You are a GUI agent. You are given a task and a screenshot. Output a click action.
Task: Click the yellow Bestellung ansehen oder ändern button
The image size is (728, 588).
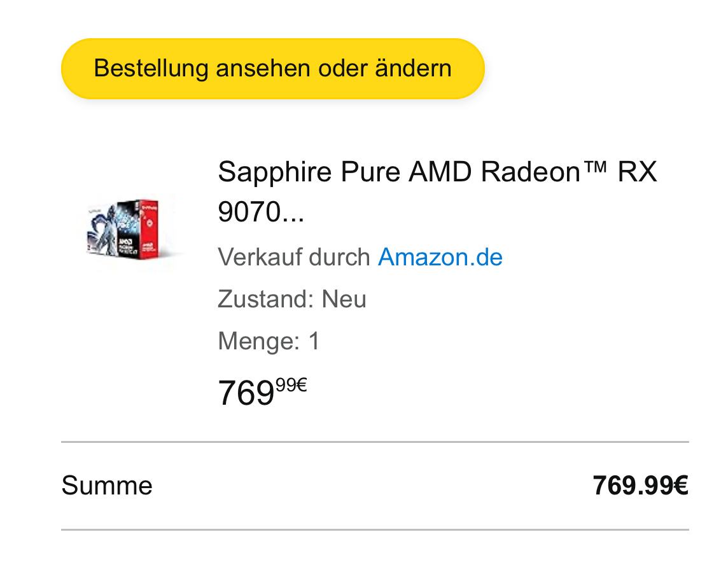click(273, 68)
